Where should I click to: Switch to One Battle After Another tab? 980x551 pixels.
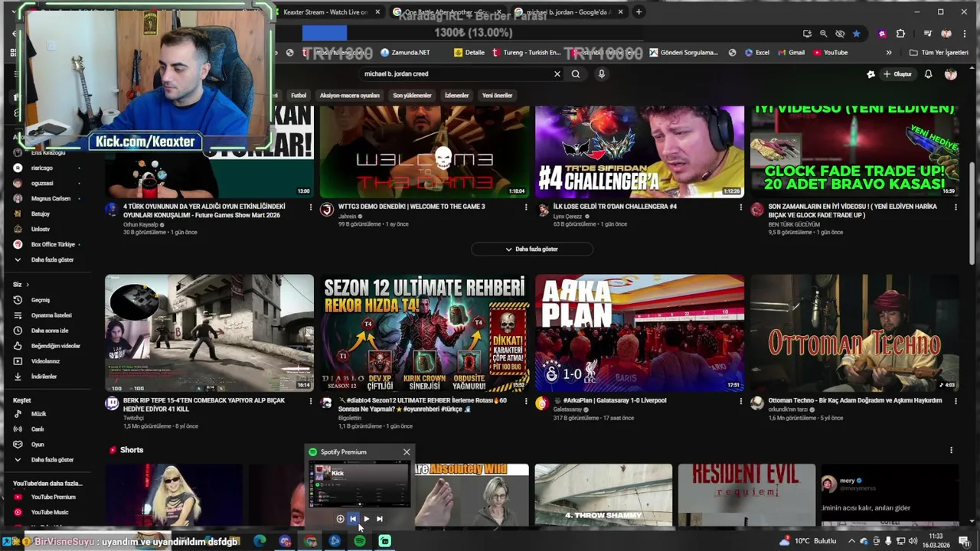tap(446, 12)
